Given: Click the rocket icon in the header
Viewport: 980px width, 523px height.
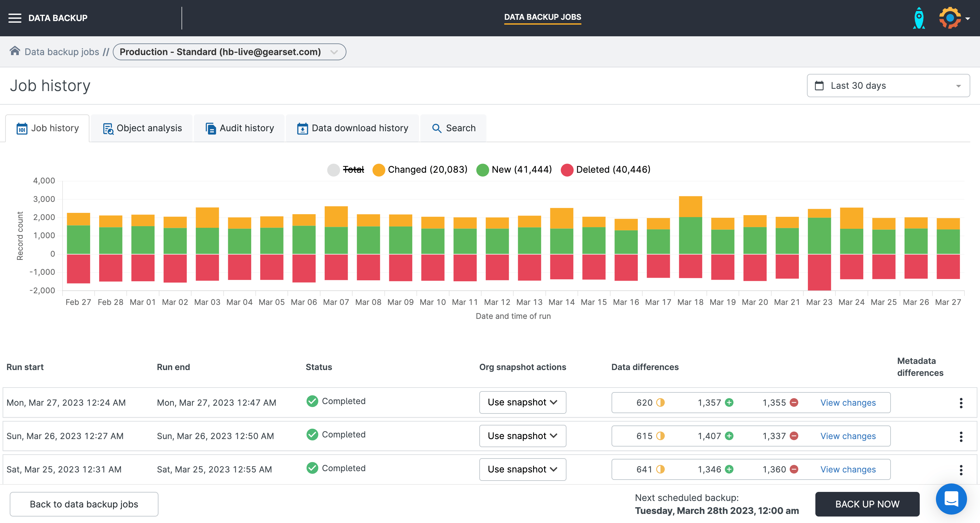Looking at the screenshot, I should click(919, 18).
